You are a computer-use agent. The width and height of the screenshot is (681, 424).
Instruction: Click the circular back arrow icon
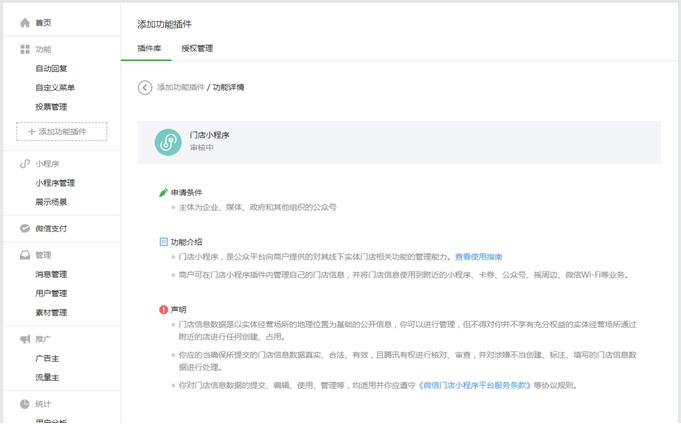tap(145, 87)
